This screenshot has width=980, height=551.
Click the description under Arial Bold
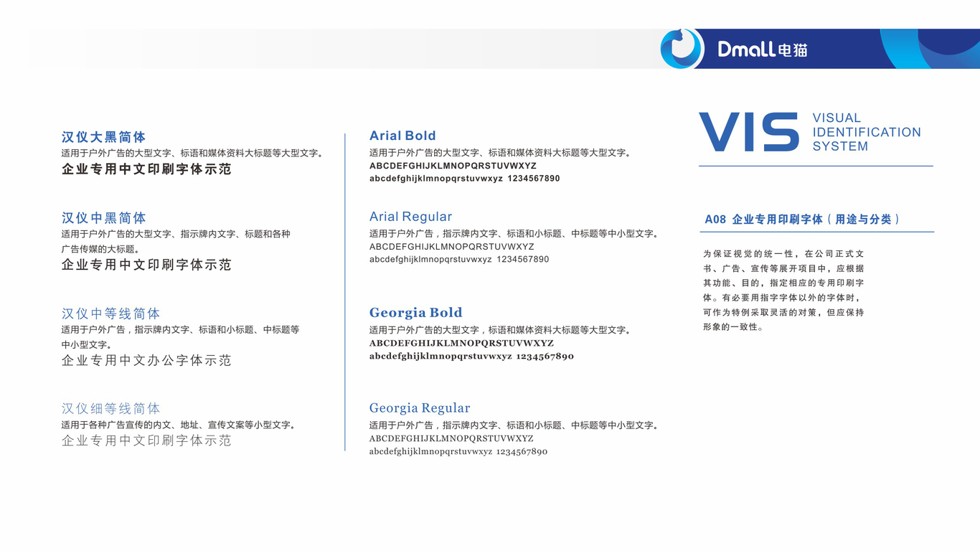click(501, 153)
